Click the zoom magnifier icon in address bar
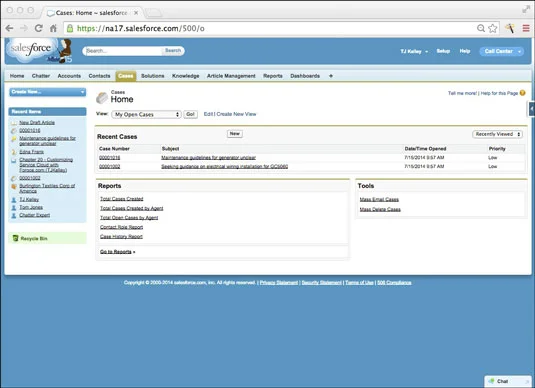The image size is (535, 388). (x=480, y=28)
